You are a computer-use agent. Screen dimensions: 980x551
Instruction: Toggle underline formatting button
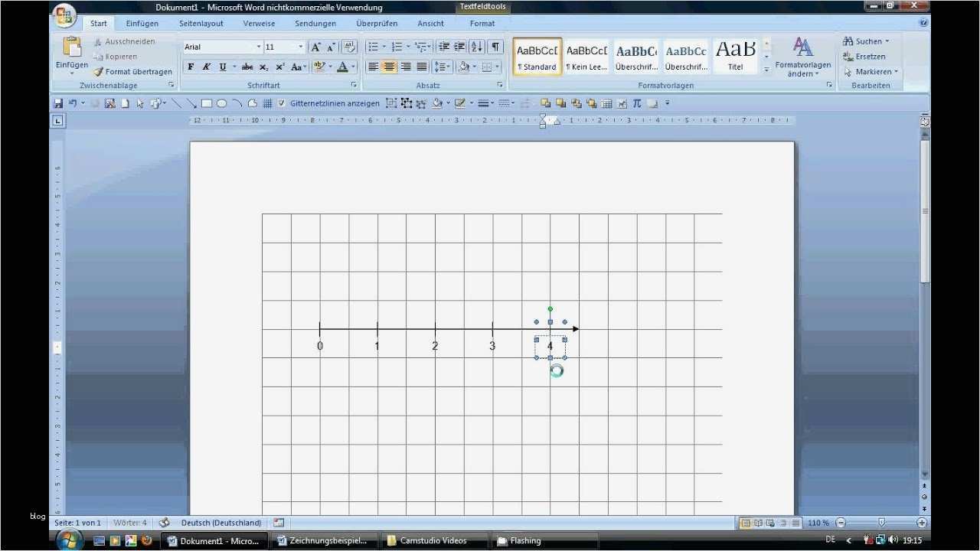223,67
